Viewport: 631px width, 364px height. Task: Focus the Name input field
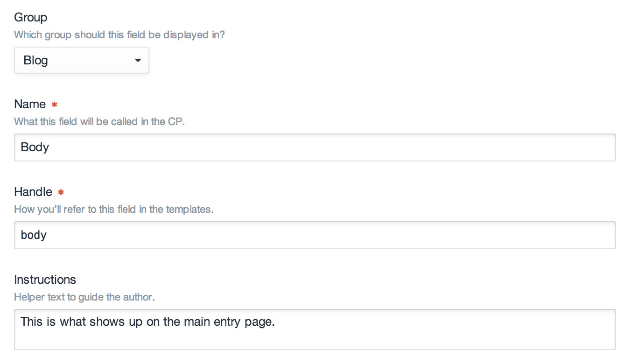pos(315,147)
